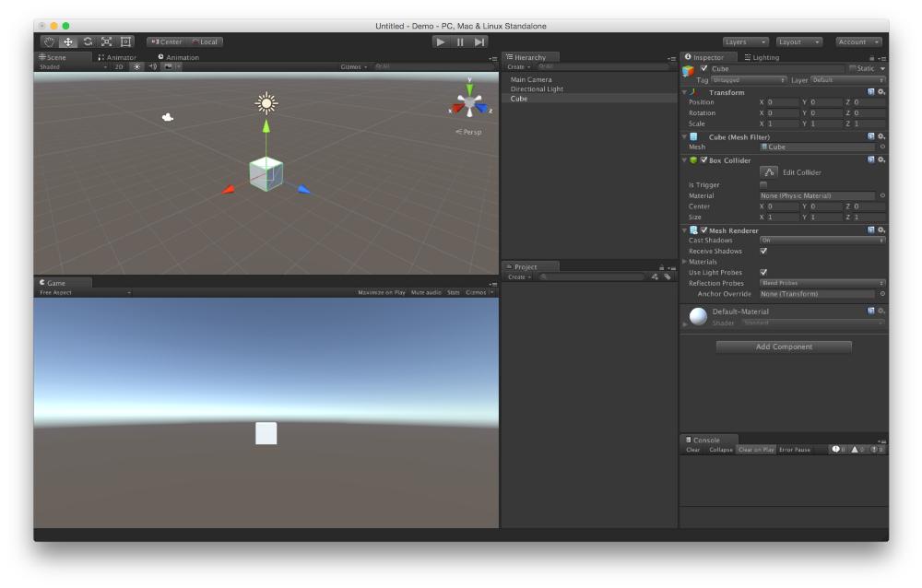Screen dimensions: 922x588
Task: Open the Layout dropdown
Action: click(x=798, y=41)
